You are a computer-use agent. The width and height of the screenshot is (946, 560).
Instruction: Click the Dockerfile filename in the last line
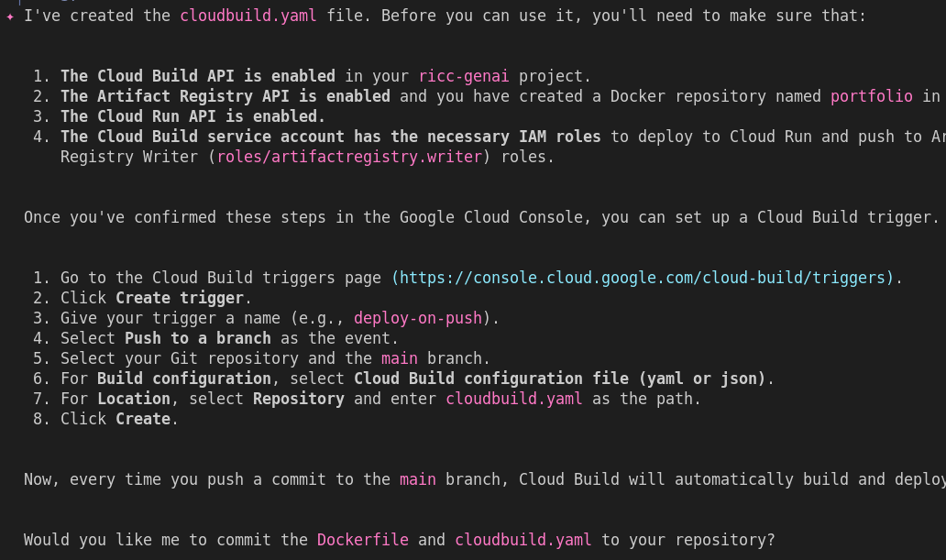(x=362, y=540)
